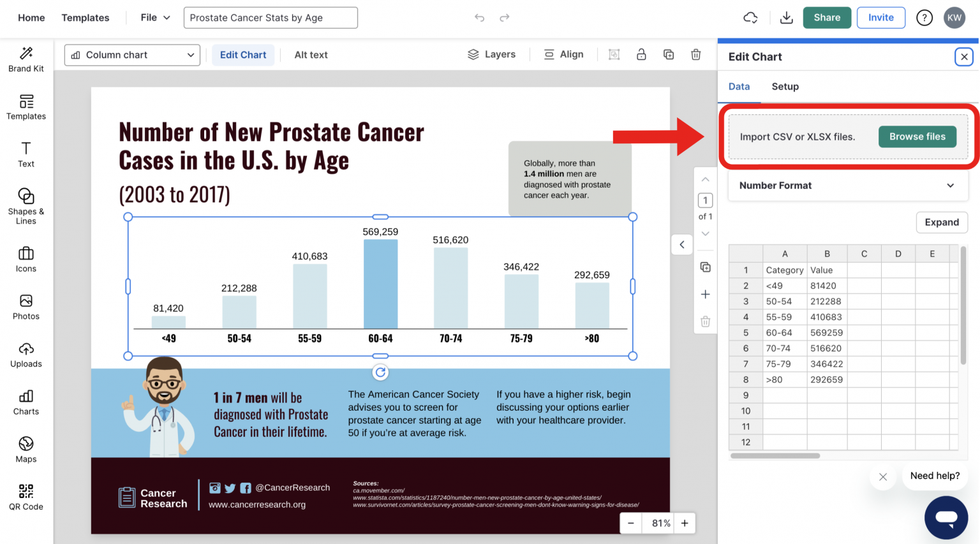The height and width of the screenshot is (544, 980).
Task: Click the download icon in header
Action: pyautogui.click(x=787, y=18)
